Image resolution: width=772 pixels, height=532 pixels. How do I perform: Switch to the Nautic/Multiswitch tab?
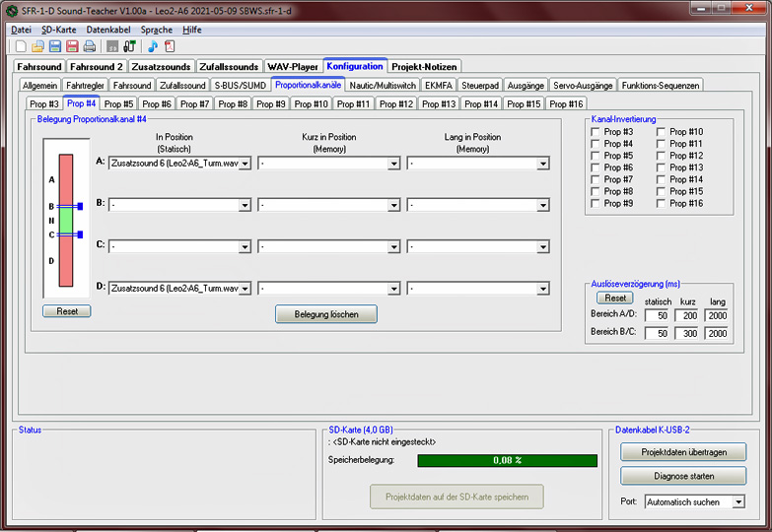tap(383, 85)
